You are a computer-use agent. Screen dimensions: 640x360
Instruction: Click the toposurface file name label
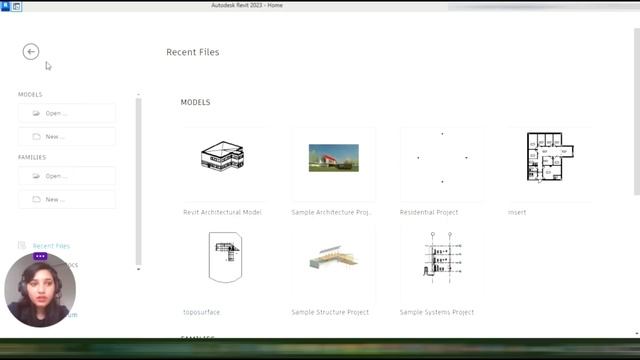[x=202, y=312]
